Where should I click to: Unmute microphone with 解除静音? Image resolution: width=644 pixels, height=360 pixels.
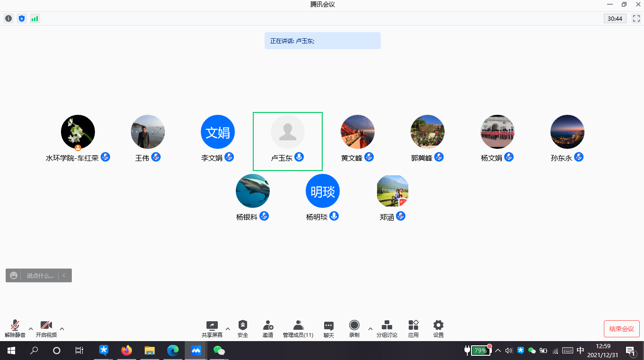[15, 328]
